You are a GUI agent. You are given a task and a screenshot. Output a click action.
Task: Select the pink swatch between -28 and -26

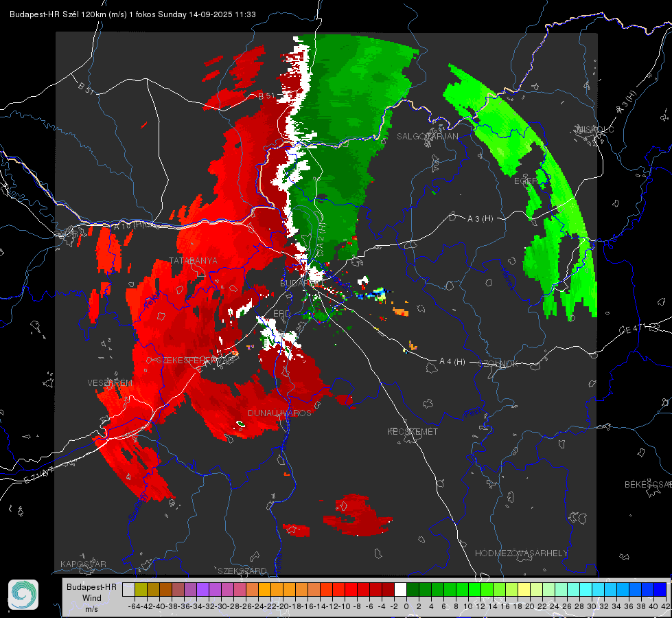240,589
